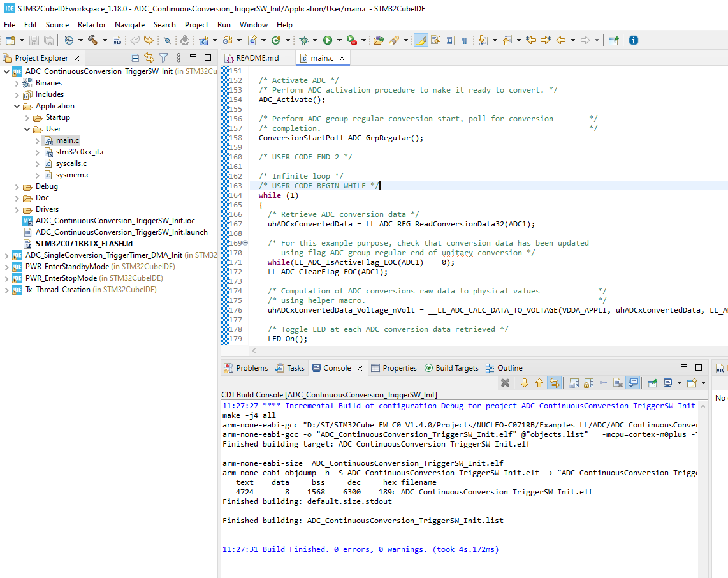This screenshot has width=728, height=578.
Task: Expand the Includes node
Action: point(17,95)
